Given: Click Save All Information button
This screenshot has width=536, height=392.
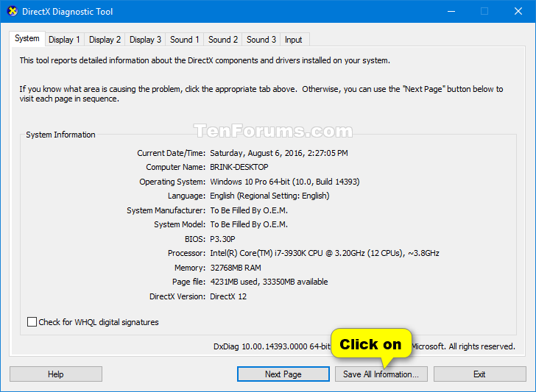Looking at the screenshot, I should pos(381,374).
